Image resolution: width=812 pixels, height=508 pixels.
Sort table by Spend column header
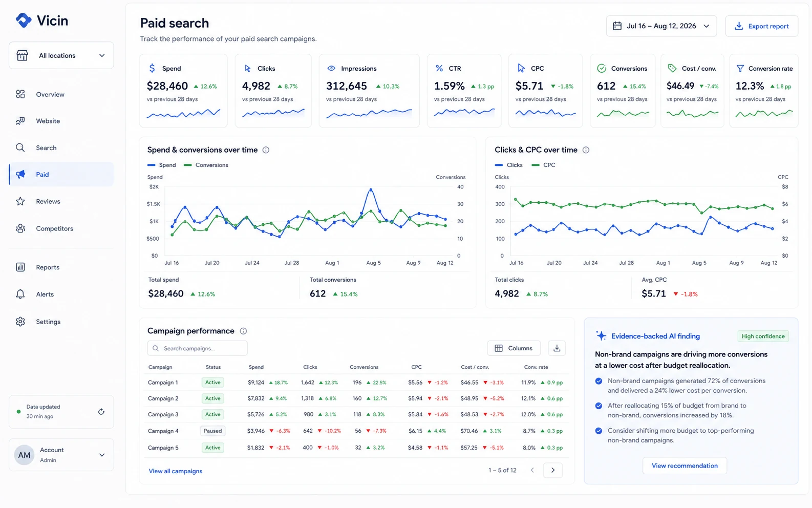pos(256,367)
